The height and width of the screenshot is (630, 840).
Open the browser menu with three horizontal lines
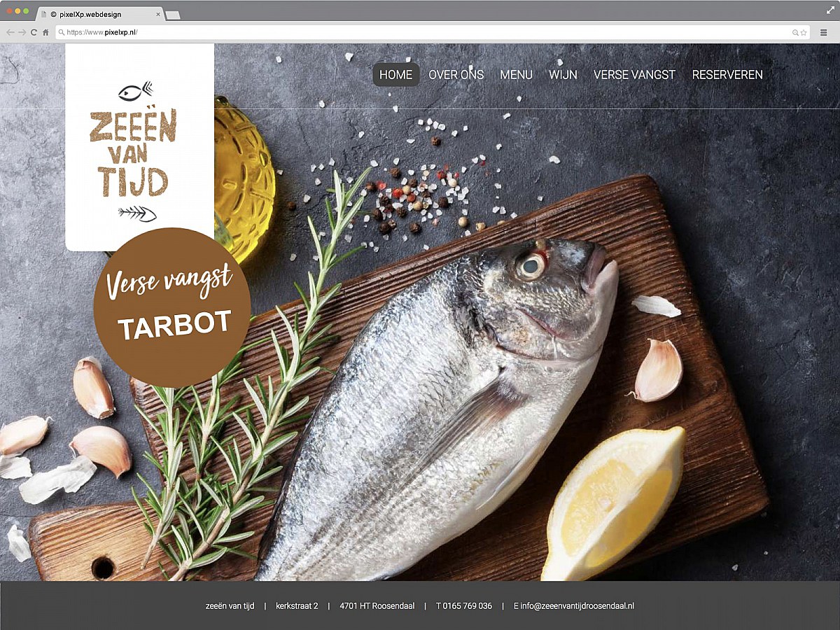coord(822,32)
